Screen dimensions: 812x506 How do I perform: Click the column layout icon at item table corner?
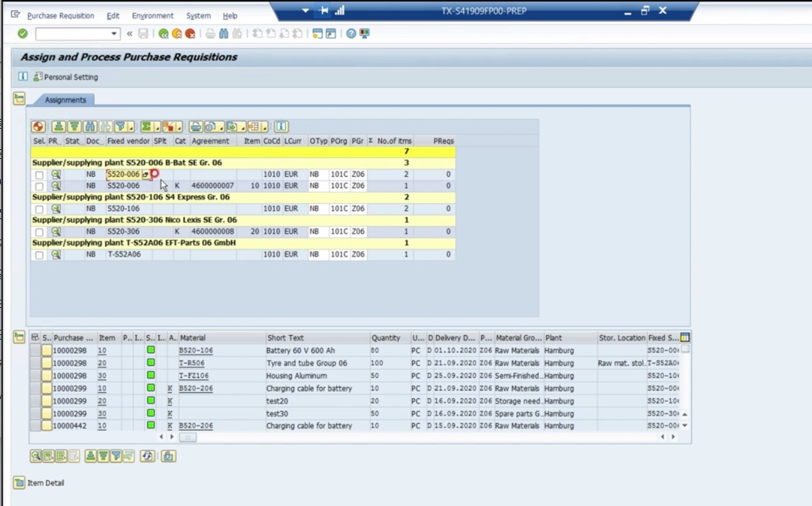click(x=685, y=337)
